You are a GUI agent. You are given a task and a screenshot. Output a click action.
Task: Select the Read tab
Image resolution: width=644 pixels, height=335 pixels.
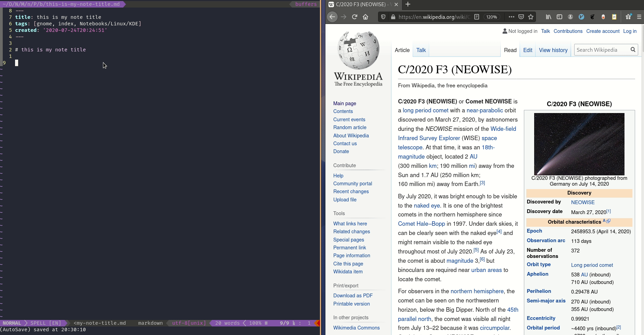click(510, 50)
